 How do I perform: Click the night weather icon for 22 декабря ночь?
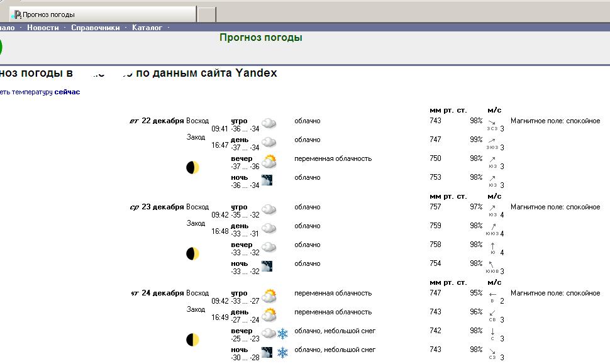(x=267, y=180)
